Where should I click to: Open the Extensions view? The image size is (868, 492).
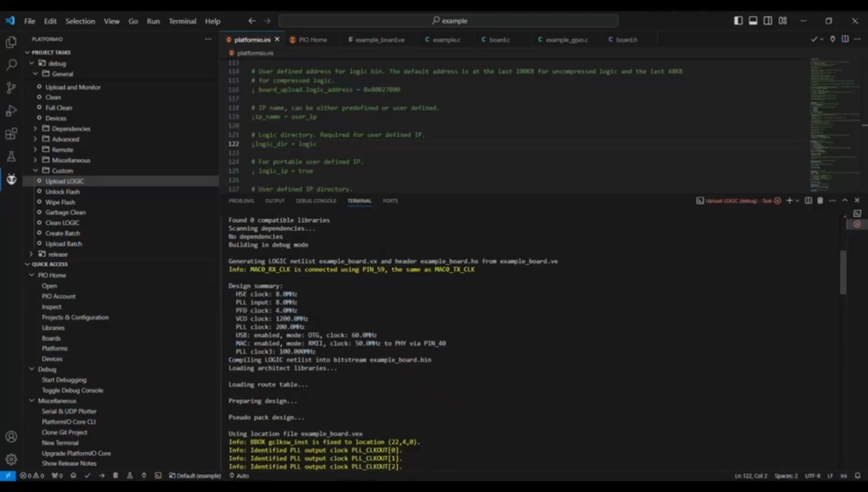tap(11, 133)
